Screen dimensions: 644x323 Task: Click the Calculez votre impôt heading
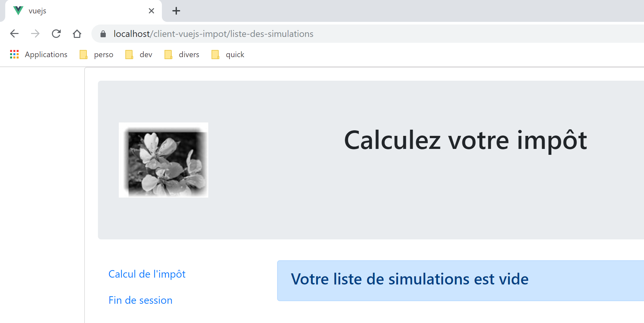(465, 140)
